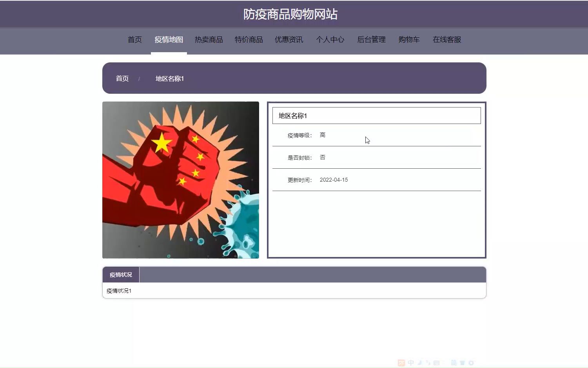Screen dimensions: 588x368
Task: Click the 否 lockdown value
Action: 323,157
